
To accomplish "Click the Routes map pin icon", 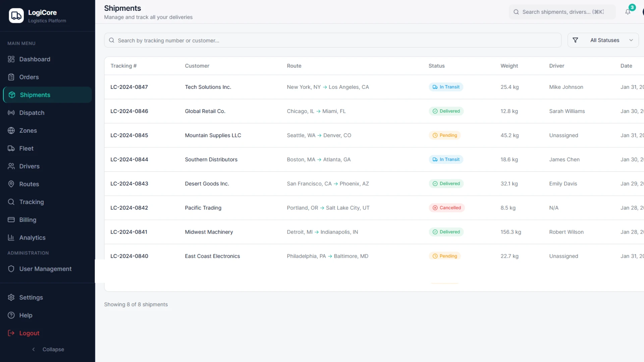I will tap(11, 184).
